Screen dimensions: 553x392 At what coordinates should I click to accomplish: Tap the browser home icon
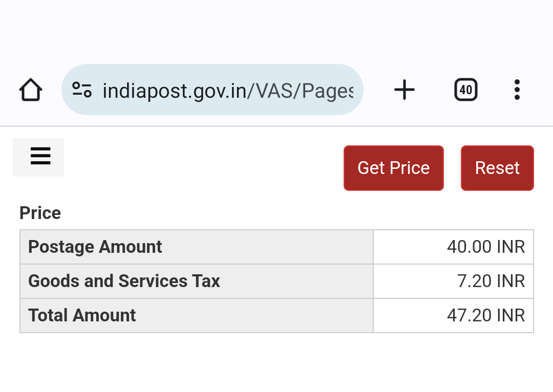pos(31,90)
